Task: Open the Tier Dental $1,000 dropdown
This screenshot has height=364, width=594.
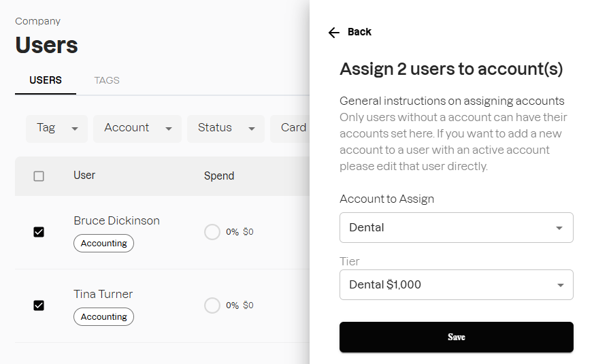Action: 456,285
